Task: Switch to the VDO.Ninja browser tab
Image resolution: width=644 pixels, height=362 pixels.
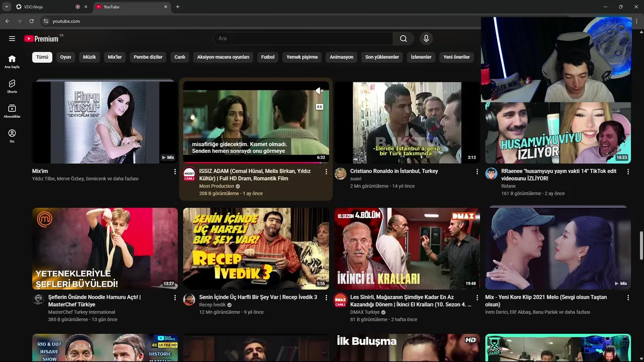Action: [51, 7]
